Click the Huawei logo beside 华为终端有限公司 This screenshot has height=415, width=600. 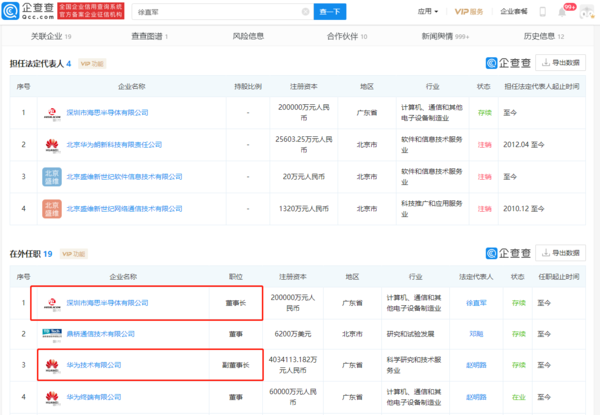[x=52, y=397]
